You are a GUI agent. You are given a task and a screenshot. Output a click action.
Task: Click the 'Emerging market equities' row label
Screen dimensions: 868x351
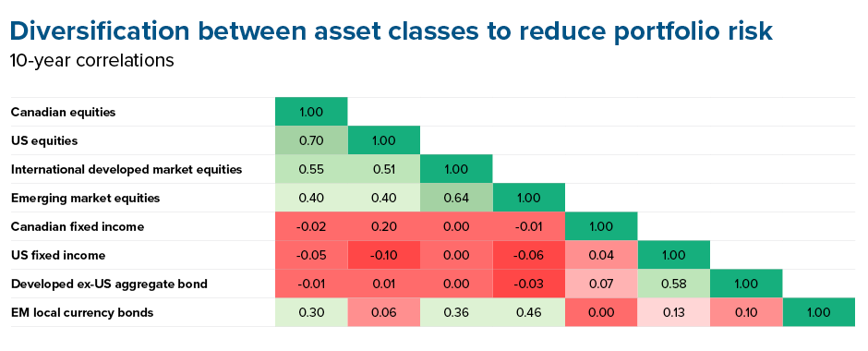click(85, 199)
